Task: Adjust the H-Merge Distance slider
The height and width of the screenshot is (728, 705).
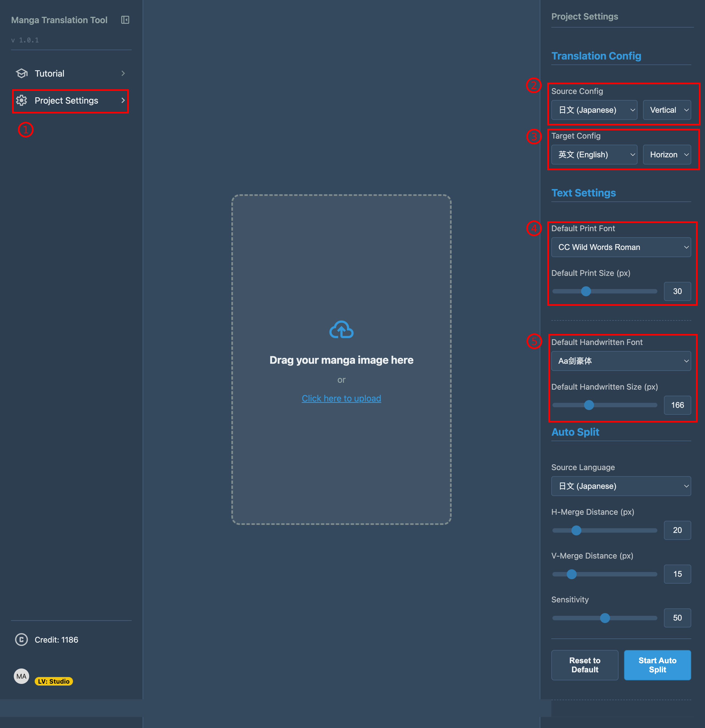Action: (x=605, y=530)
